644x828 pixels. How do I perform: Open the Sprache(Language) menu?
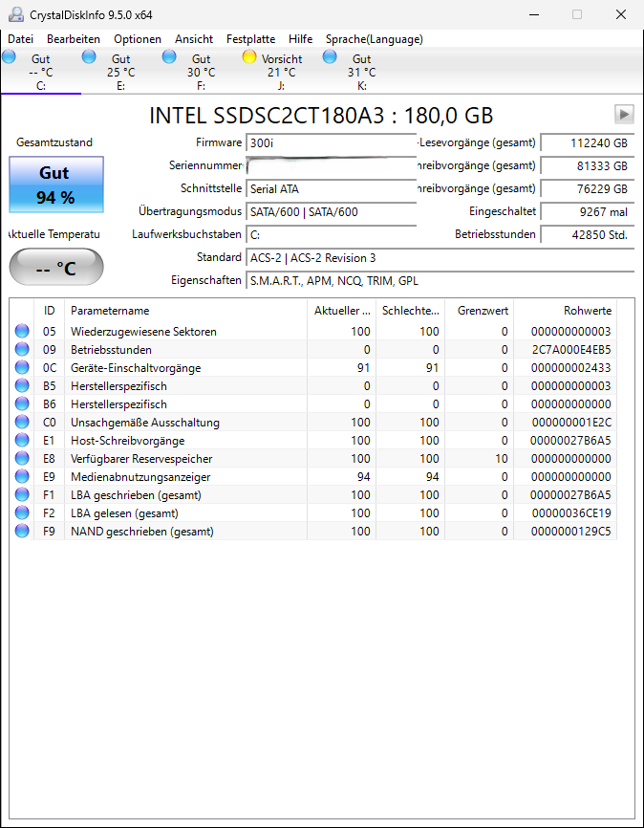pos(374,39)
